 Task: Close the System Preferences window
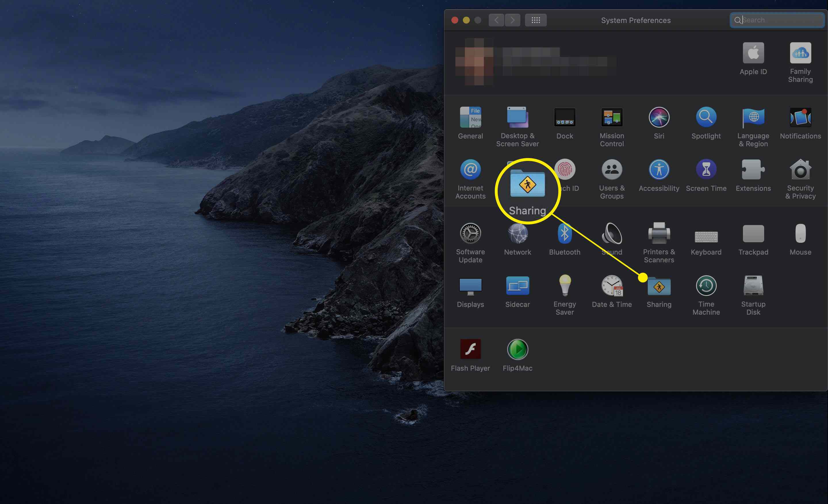455,20
